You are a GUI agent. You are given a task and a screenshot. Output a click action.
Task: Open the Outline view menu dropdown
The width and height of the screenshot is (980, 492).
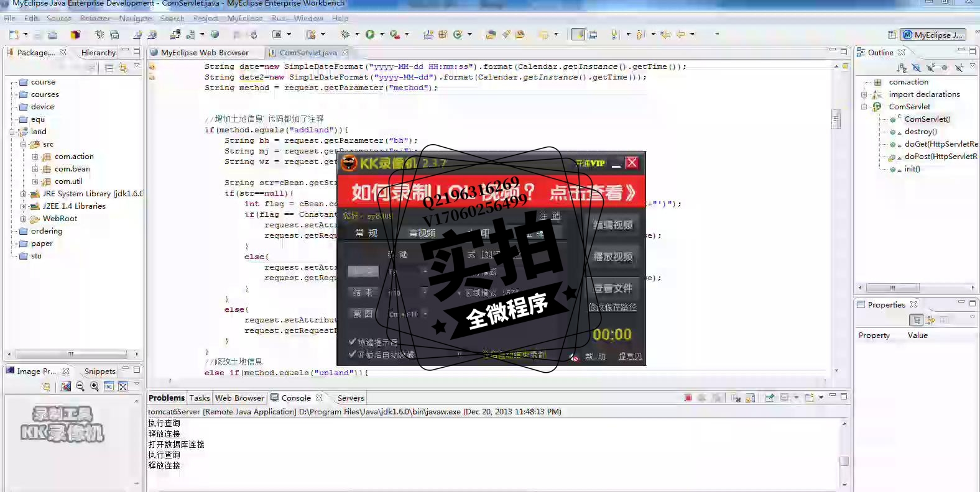[973, 66]
